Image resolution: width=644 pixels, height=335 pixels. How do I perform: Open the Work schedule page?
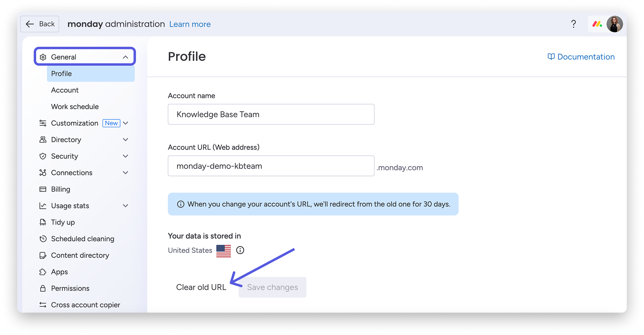[x=75, y=107]
